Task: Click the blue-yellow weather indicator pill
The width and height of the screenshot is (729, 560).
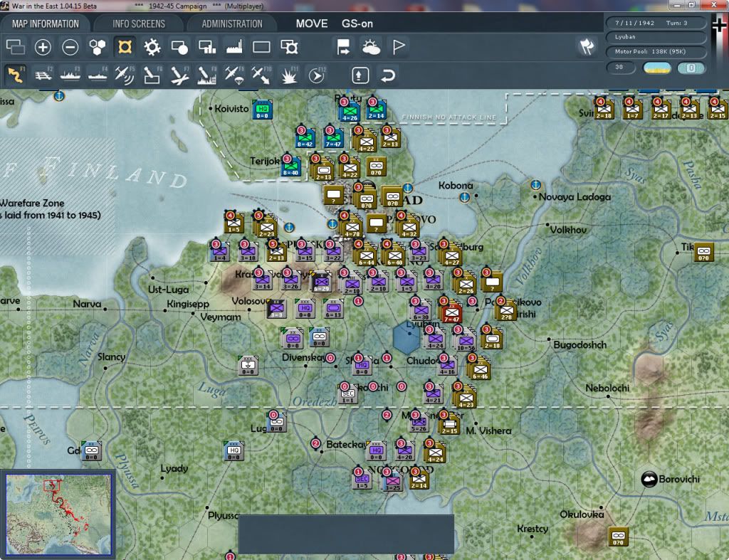Action: coord(656,68)
